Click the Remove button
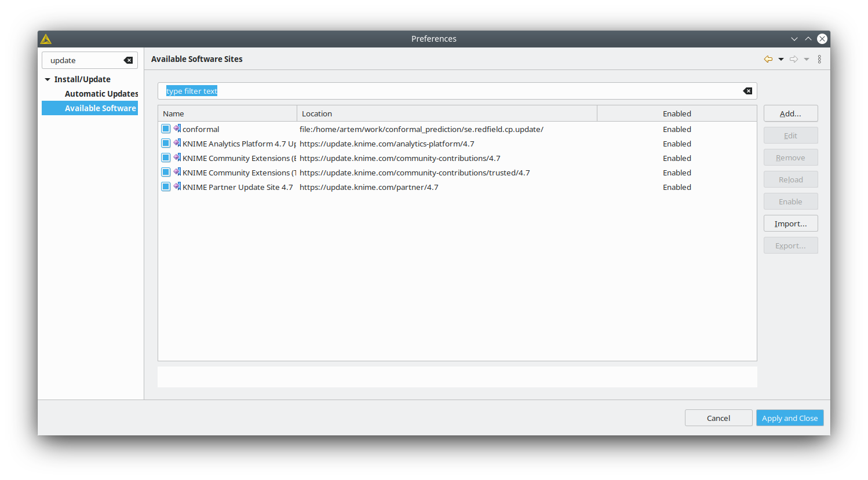Screen dimensions: 868x480 (790, 157)
